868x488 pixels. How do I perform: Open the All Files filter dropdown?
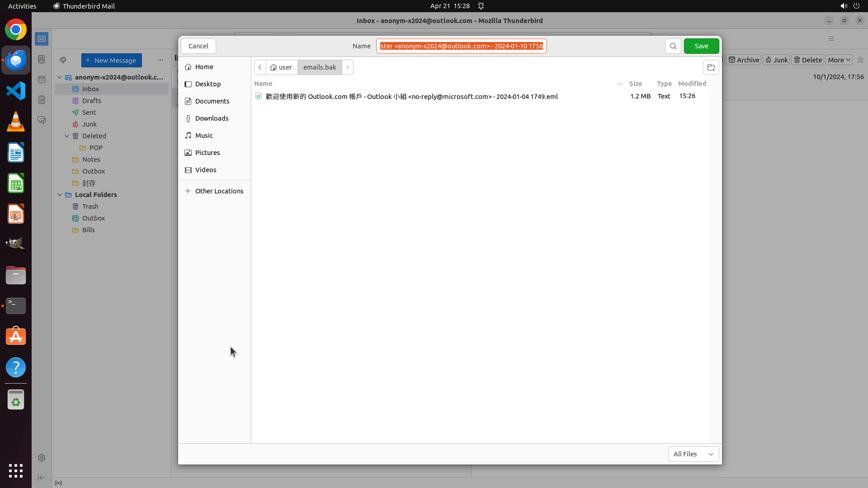coord(693,454)
